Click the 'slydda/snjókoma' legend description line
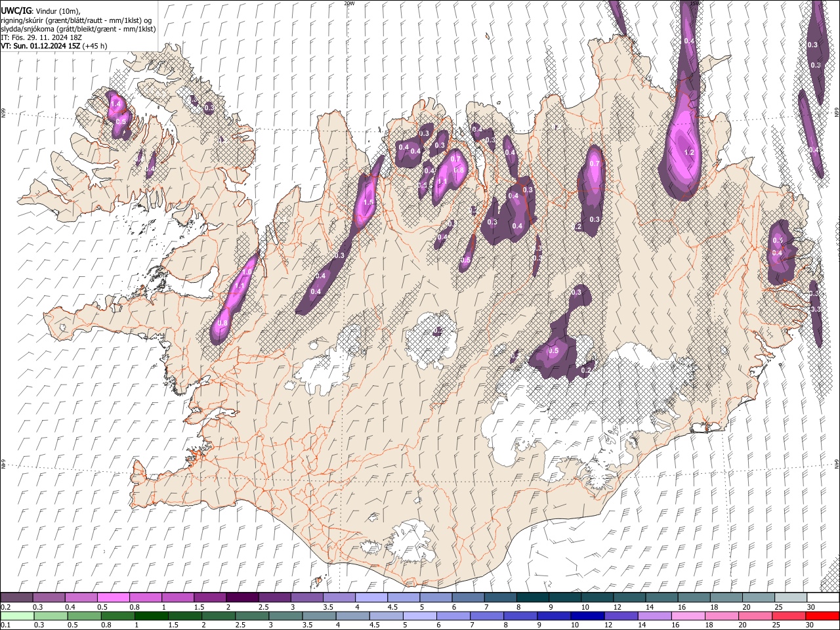This screenshot has width=840, height=630. pyautogui.click(x=78, y=29)
